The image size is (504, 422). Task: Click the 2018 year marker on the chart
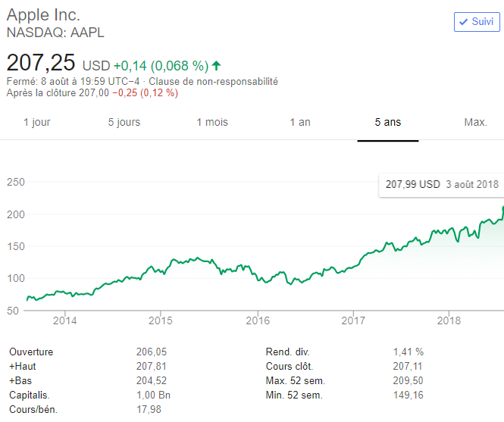point(449,320)
